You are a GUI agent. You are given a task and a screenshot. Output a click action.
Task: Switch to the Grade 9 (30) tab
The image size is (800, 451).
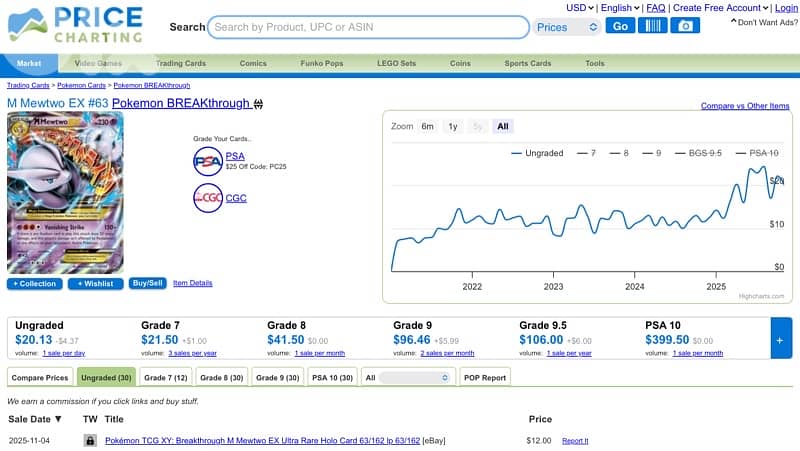pyautogui.click(x=276, y=378)
